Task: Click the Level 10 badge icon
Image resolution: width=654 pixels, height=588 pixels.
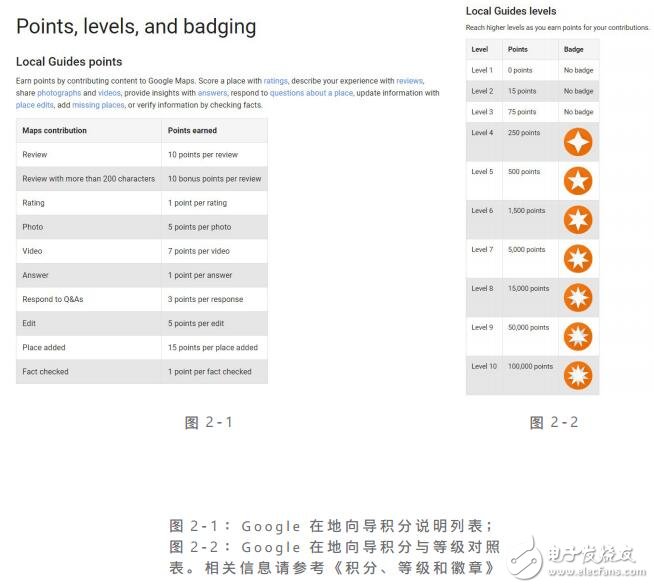Action: (x=578, y=375)
